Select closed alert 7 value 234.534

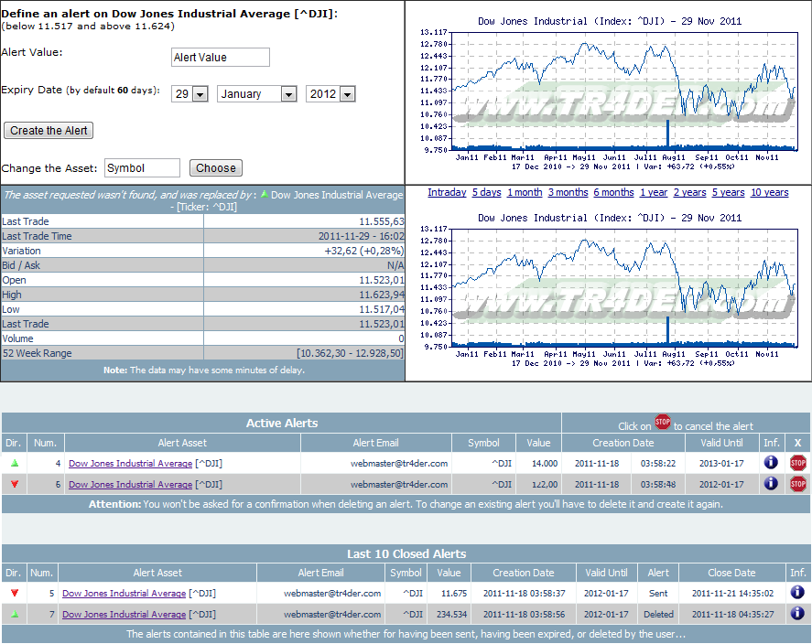point(452,615)
